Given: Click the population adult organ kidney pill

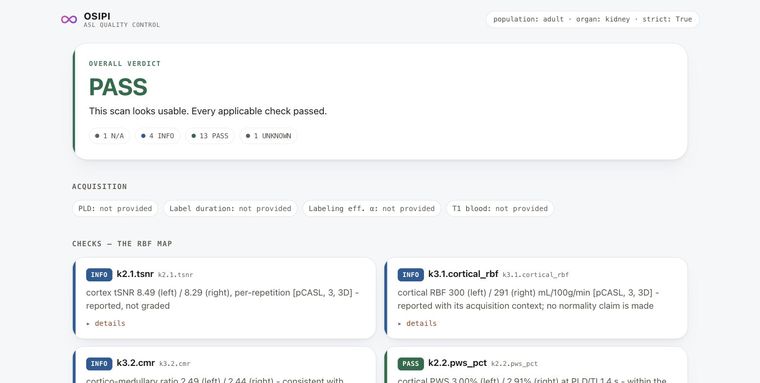Looking at the screenshot, I should [x=592, y=19].
